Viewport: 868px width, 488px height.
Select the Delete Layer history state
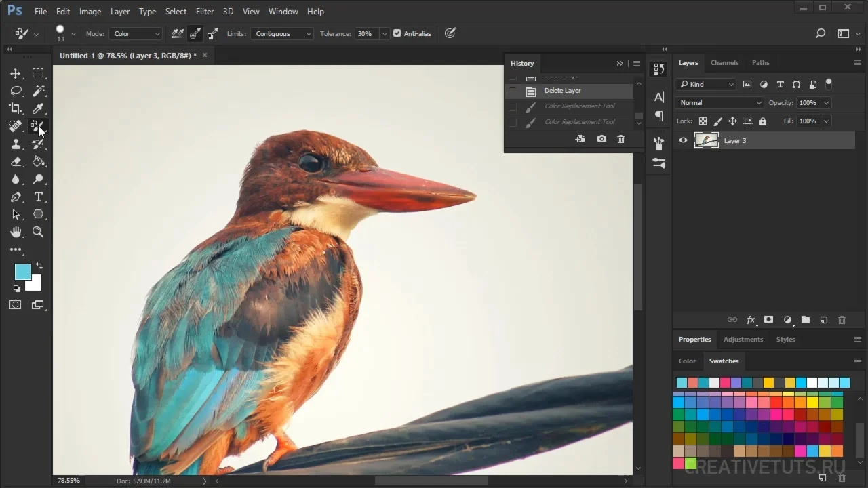[562, 91]
